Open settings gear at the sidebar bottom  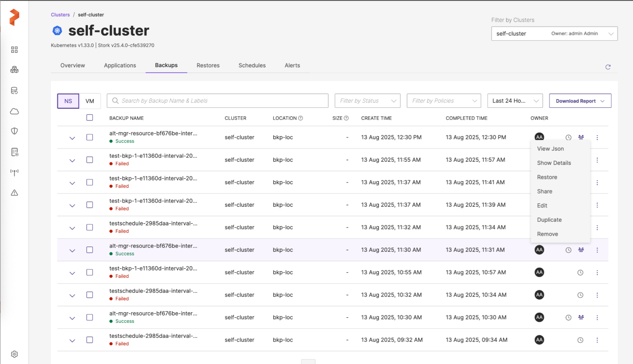pos(14,354)
